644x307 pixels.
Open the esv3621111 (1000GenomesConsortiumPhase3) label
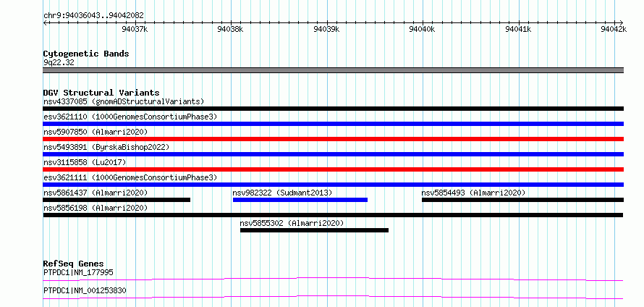click(x=130, y=177)
